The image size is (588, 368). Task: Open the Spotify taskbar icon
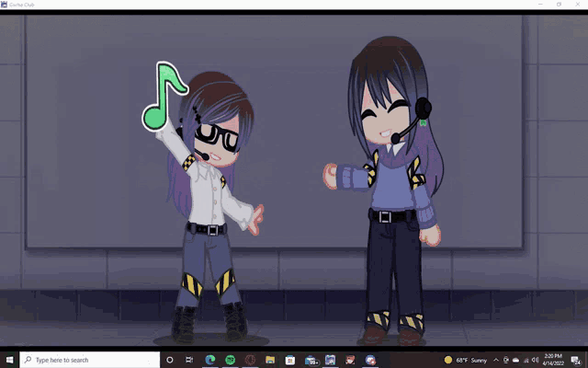[x=230, y=360]
